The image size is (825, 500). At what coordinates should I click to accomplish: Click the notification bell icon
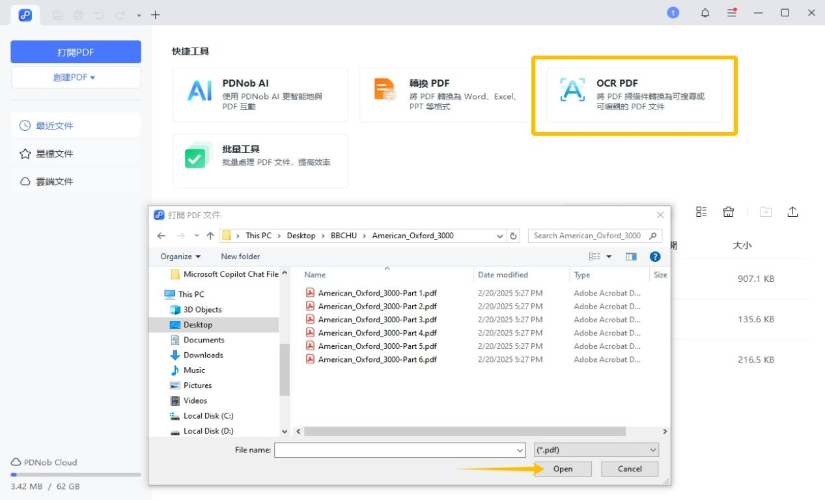click(x=705, y=13)
